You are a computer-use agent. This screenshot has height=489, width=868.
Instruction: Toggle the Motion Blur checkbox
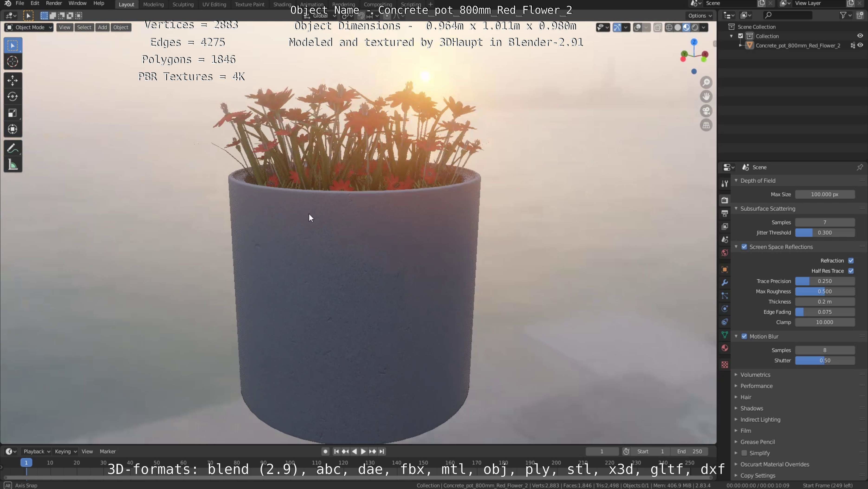click(x=744, y=336)
